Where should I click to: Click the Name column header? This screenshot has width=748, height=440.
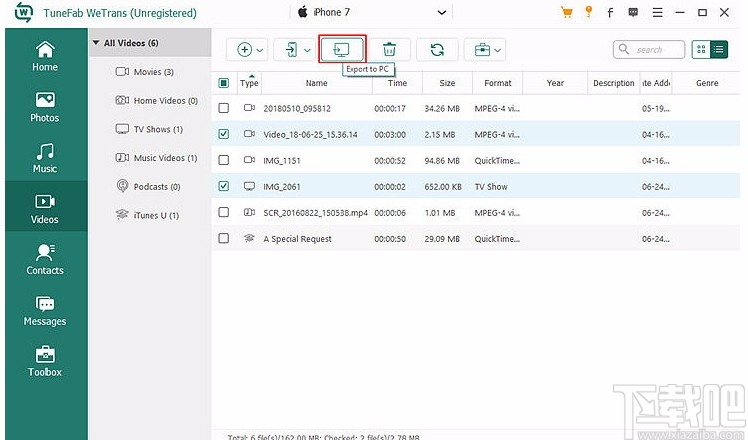coord(317,83)
